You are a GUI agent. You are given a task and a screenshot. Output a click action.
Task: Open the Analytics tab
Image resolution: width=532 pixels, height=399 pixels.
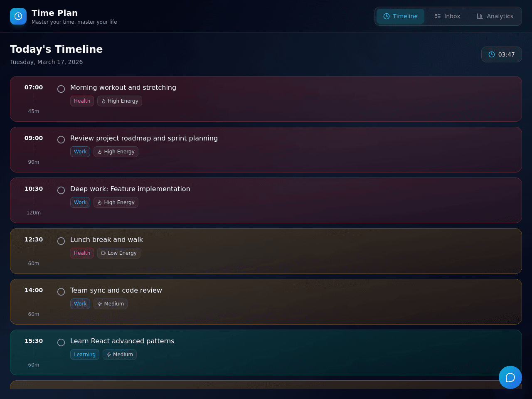pos(495,16)
